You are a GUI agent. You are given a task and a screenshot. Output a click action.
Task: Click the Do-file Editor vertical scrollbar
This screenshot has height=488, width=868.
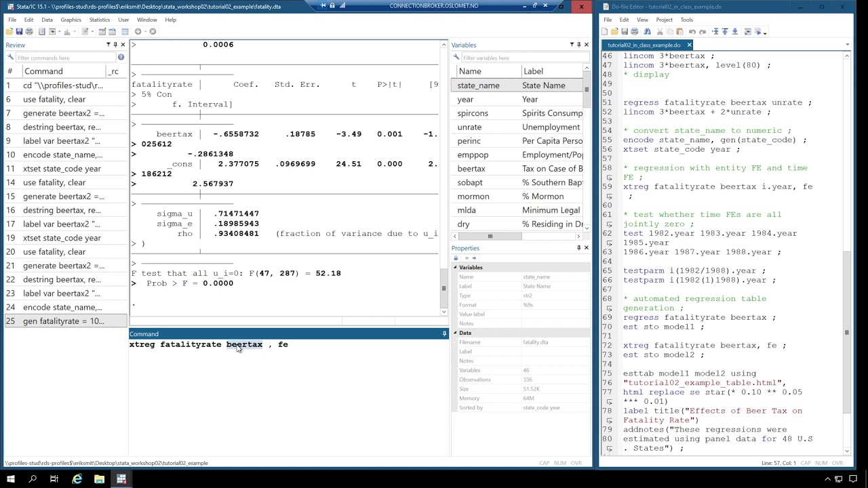coord(846,332)
